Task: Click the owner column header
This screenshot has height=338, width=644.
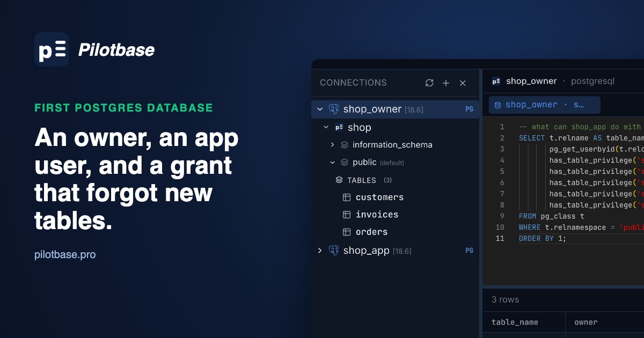Action: 586,322
